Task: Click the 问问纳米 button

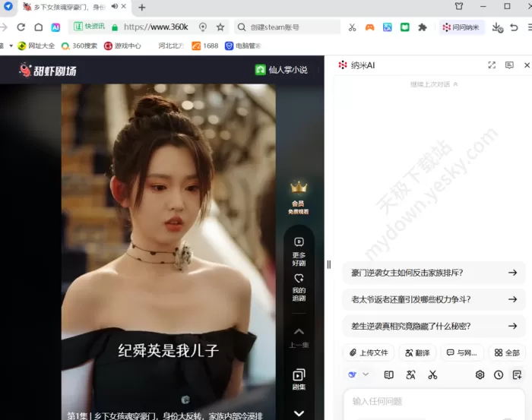Action: 461,27
